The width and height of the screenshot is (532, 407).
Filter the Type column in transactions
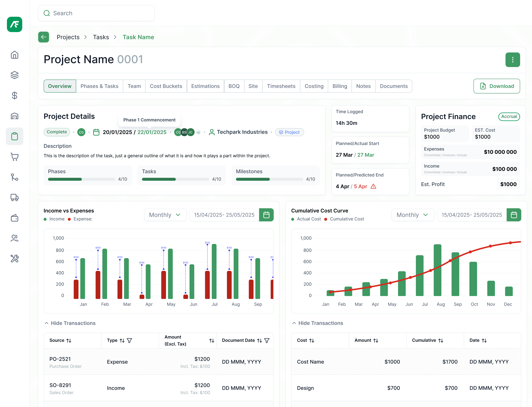click(x=129, y=340)
